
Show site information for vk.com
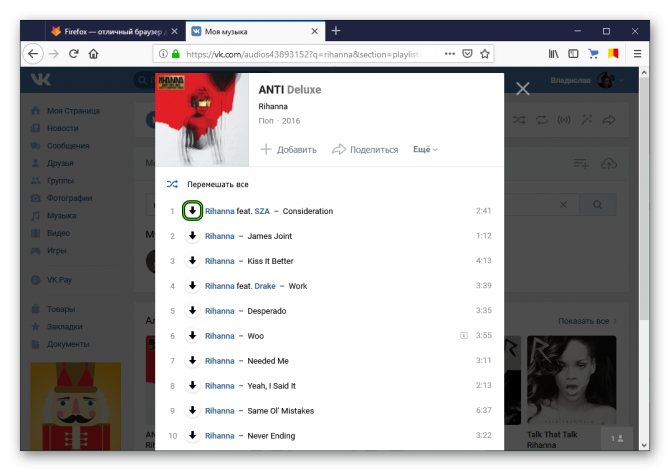(x=163, y=54)
